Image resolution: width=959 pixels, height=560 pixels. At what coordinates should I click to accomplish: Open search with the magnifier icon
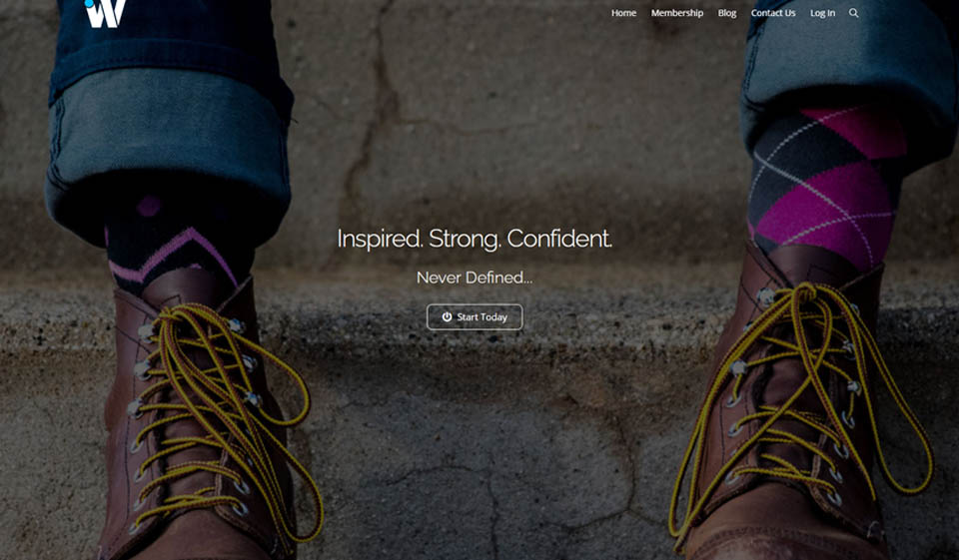pos(853,13)
